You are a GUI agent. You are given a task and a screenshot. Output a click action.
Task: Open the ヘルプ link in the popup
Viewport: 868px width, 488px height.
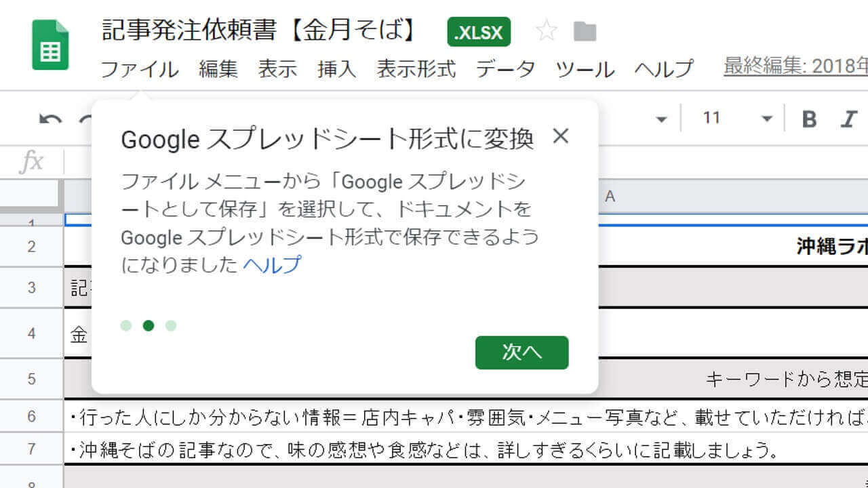[271, 264]
